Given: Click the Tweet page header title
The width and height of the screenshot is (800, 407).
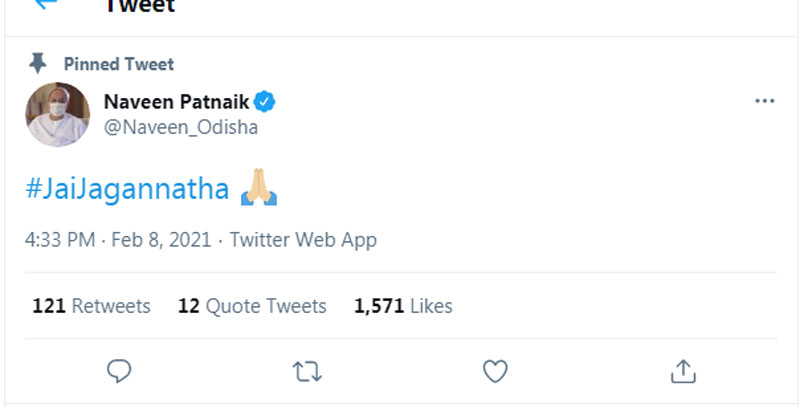Looking at the screenshot, I should point(139,7).
